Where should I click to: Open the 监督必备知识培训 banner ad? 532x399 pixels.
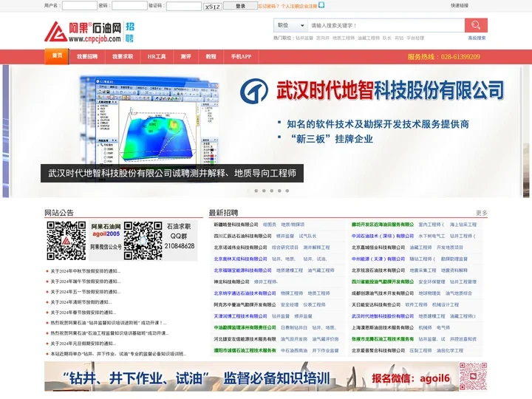click(x=266, y=376)
